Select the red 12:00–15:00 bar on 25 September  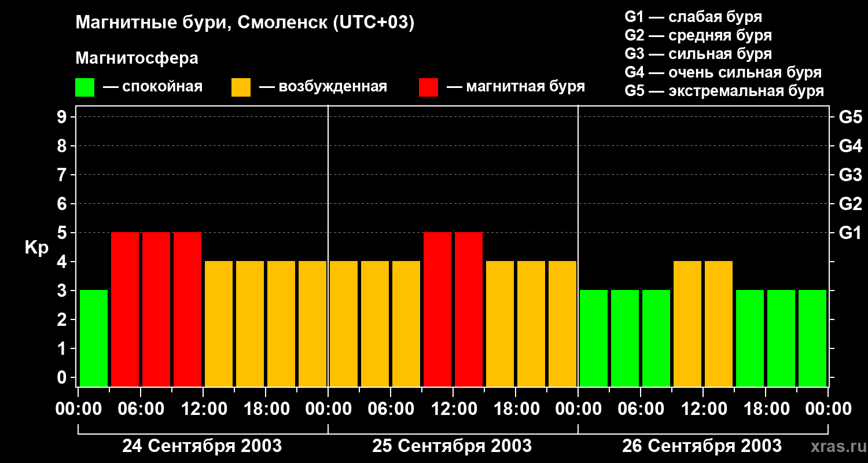pyautogui.click(x=469, y=310)
